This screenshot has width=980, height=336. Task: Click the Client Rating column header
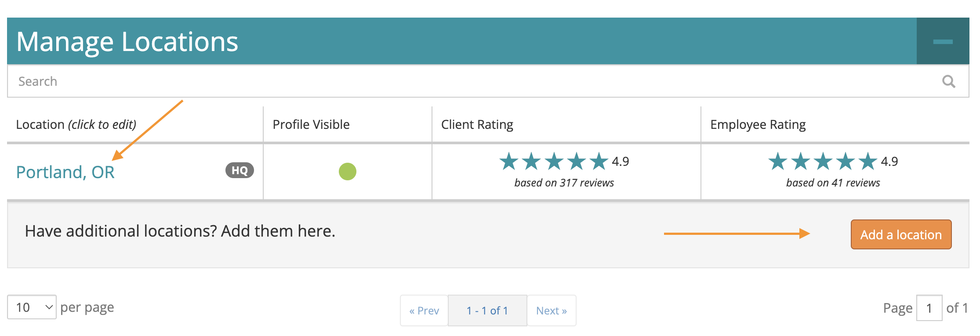(477, 124)
